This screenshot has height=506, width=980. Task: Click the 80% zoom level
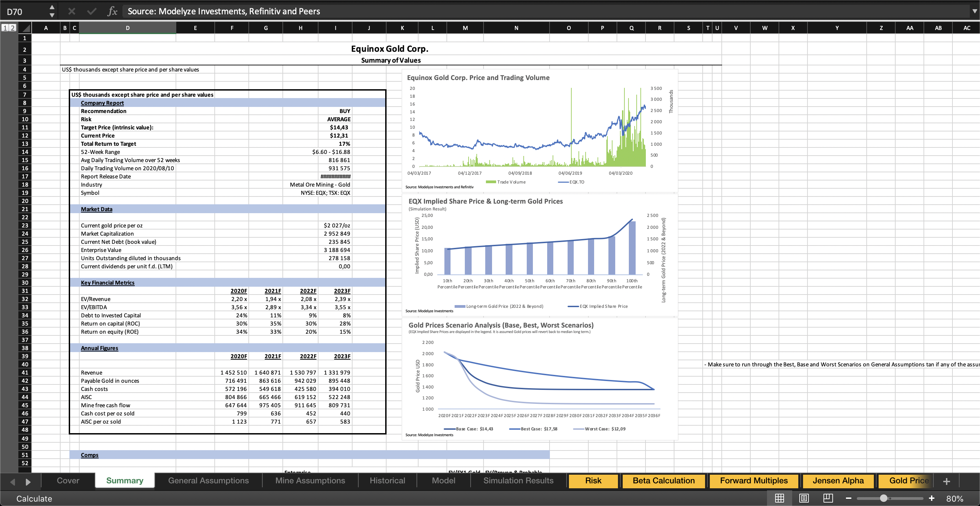click(954, 499)
